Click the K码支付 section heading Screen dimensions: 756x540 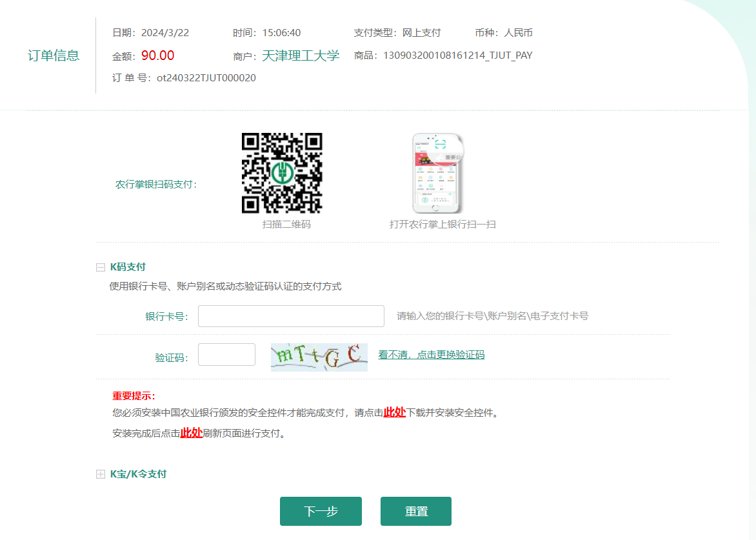pyautogui.click(x=128, y=266)
